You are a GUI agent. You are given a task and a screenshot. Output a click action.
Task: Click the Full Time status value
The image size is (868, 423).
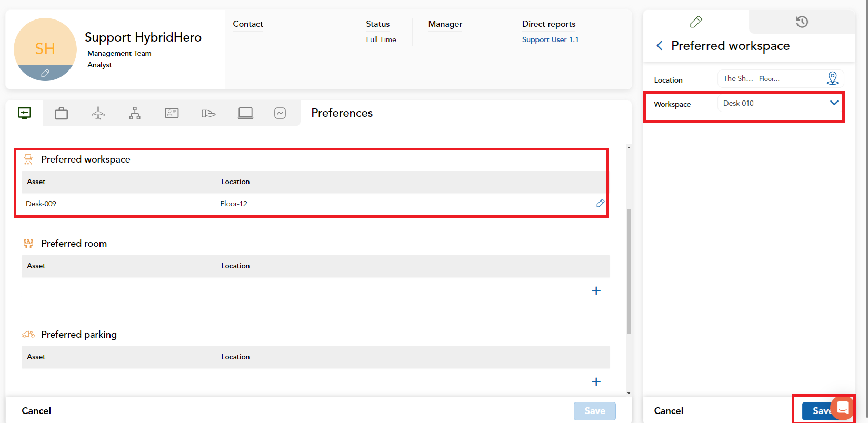[381, 39]
